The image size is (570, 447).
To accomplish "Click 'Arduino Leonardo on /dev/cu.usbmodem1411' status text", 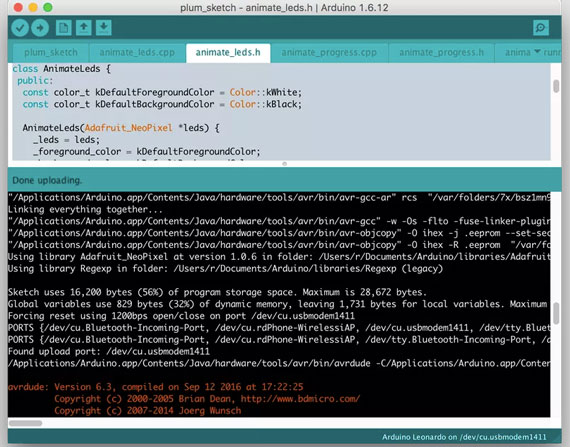I will point(464,437).
